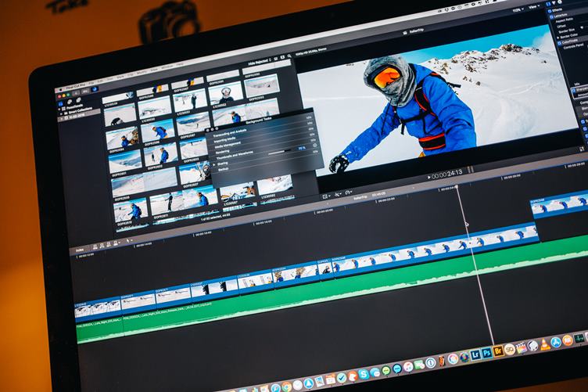
Task: Play from the timecode play button
Action: click(429, 178)
